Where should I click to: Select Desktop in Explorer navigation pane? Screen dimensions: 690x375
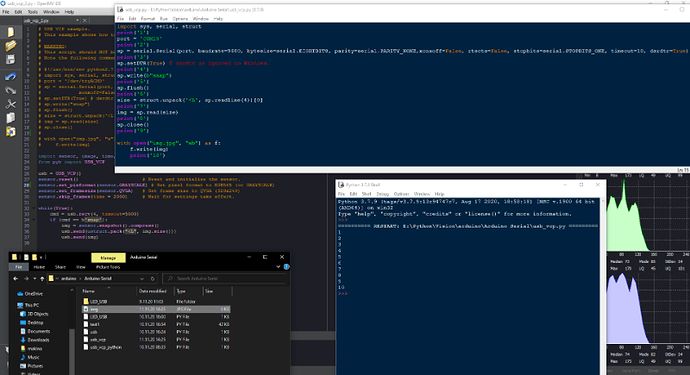coord(31,323)
